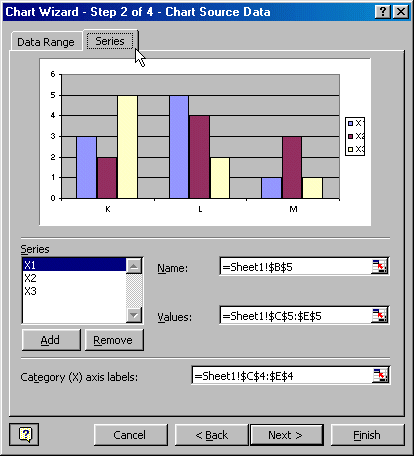Screen dimensions: 414x456
Task: Switch to the Data Range tab
Action: (x=46, y=42)
